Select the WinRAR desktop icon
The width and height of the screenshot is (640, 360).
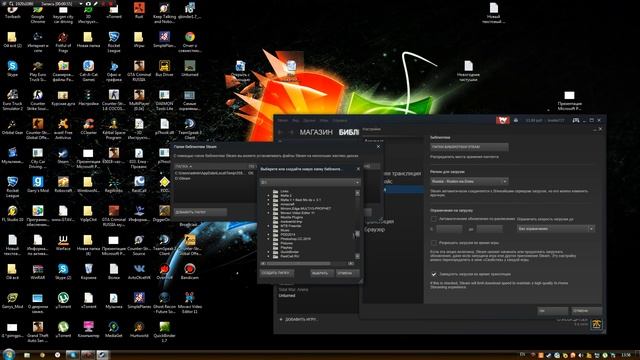pyautogui.click(x=38, y=271)
